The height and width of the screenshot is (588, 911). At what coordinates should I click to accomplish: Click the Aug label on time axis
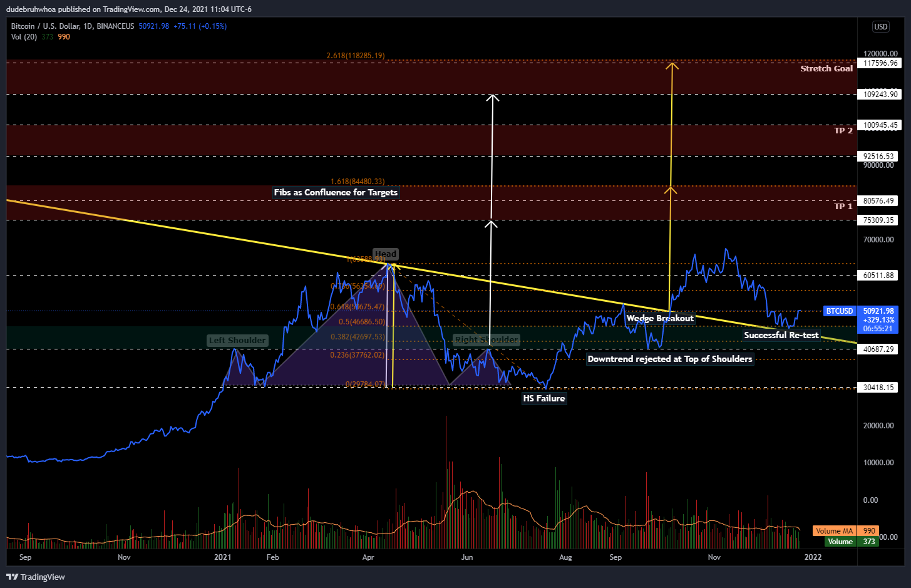coord(565,557)
